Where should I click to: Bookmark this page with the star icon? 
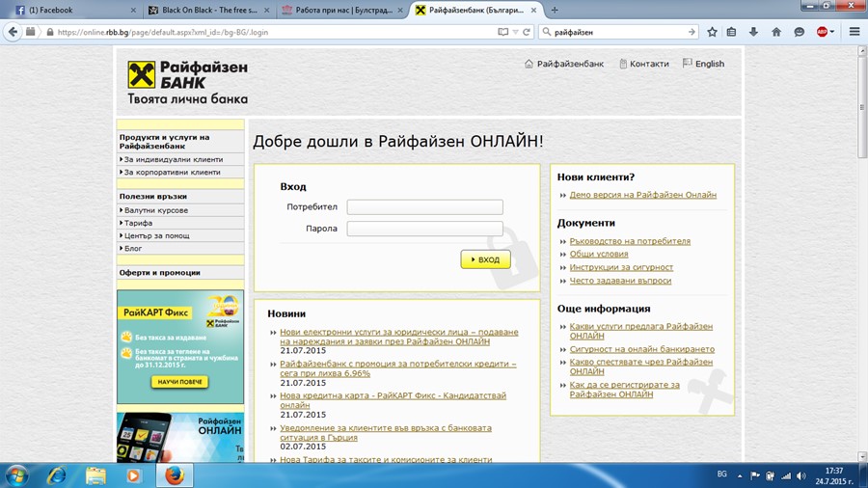click(712, 32)
